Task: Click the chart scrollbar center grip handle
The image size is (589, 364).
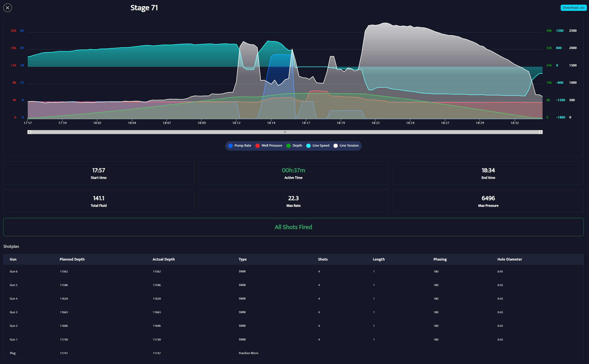Action: click(285, 132)
